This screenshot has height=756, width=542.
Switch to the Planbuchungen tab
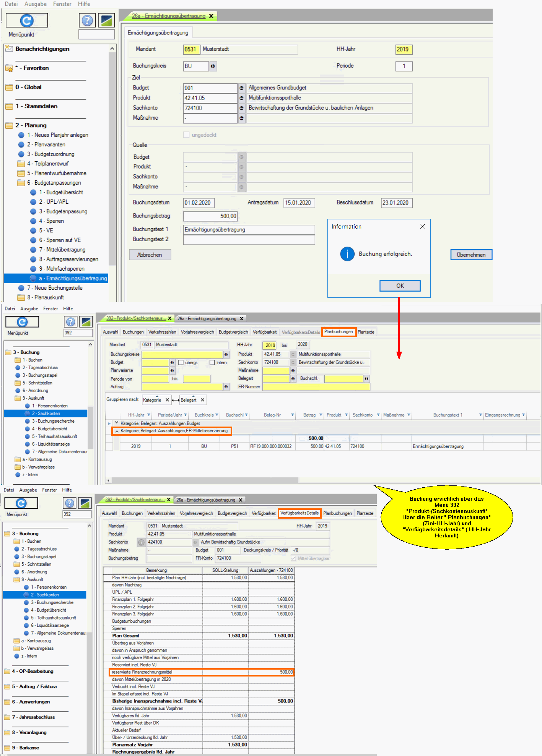339,332
